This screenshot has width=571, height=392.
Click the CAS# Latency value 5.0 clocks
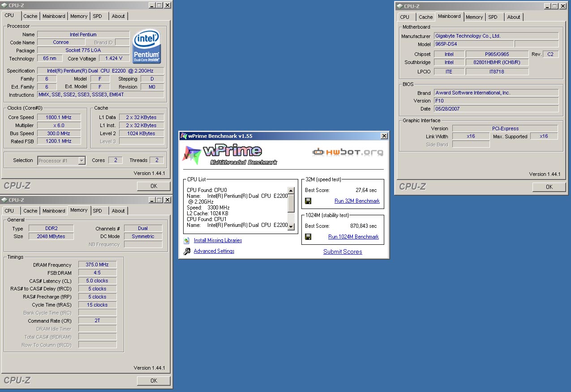[97, 281]
